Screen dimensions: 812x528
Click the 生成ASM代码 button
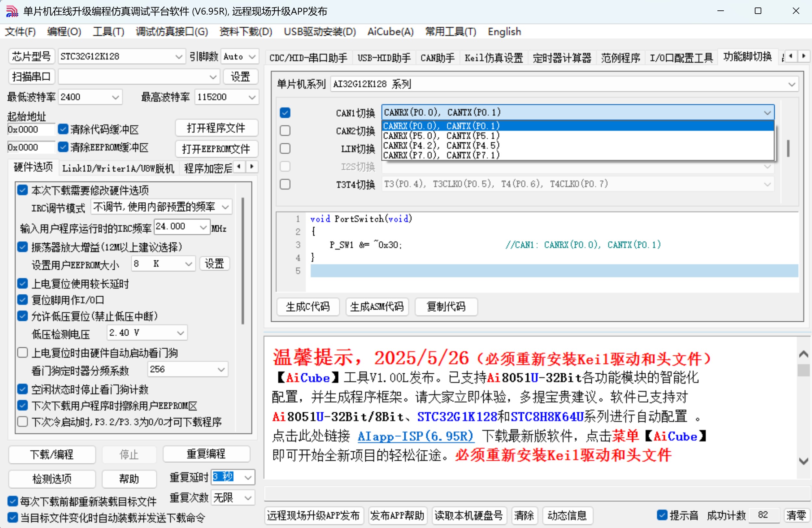(377, 307)
